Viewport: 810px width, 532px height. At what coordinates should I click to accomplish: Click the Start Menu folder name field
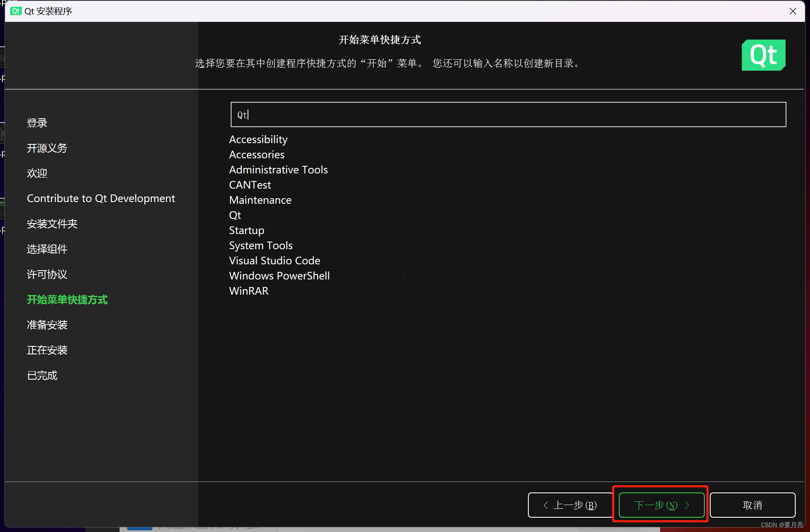pyautogui.click(x=508, y=114)
